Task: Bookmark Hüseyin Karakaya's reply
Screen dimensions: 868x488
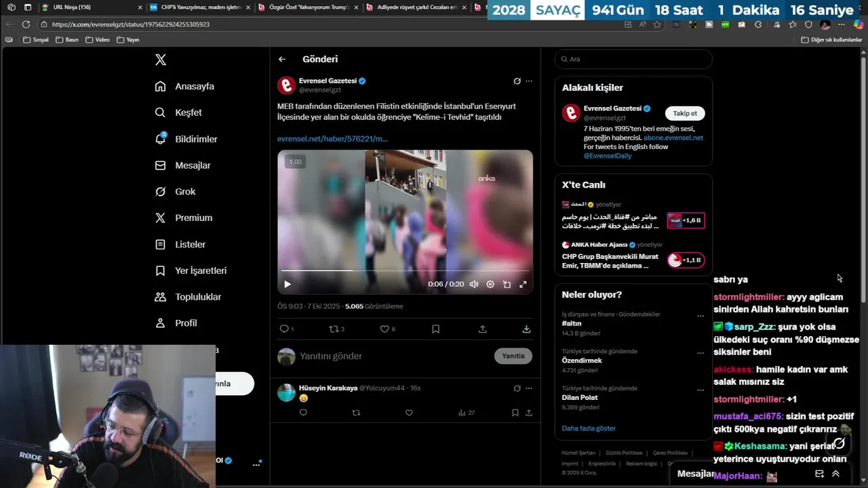Action: click(515, 413)
